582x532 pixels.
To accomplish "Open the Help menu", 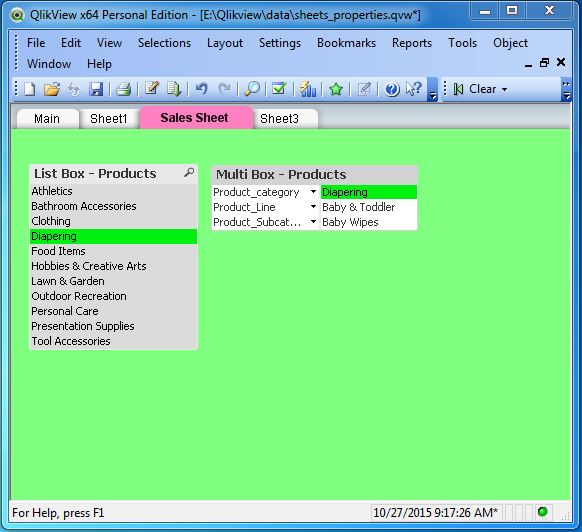I will click(x=99, y=64).
